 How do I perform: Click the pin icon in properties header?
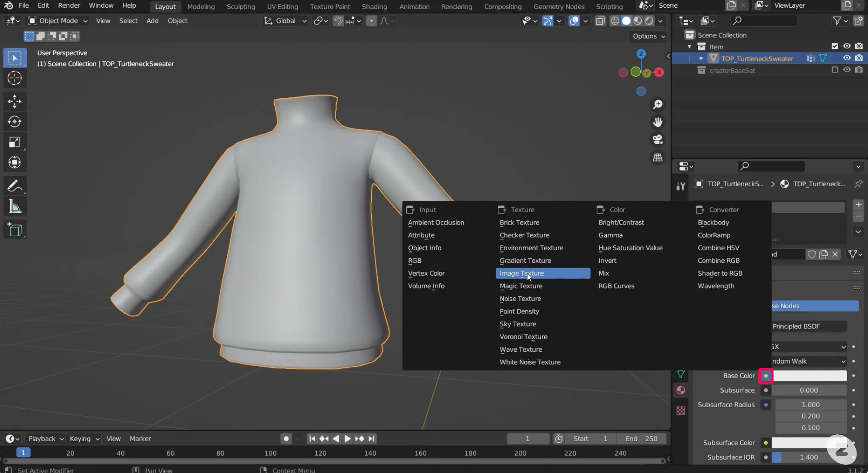click(x=858, y=184)
